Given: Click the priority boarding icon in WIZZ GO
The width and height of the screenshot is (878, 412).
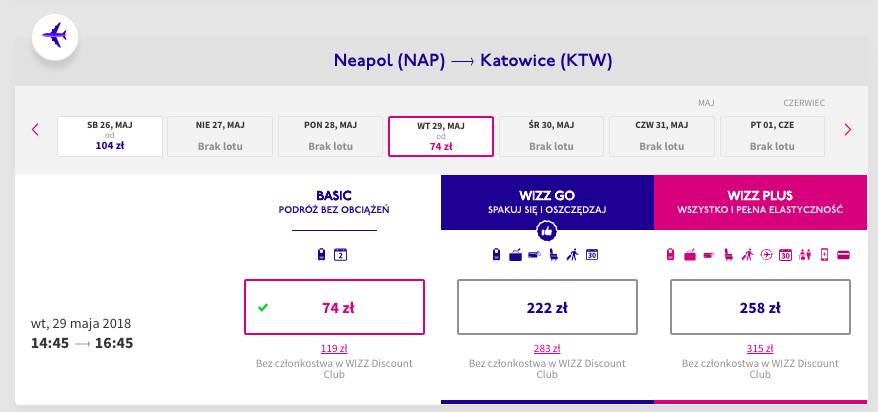Looking at the screenshot, I should pos(572,255).
